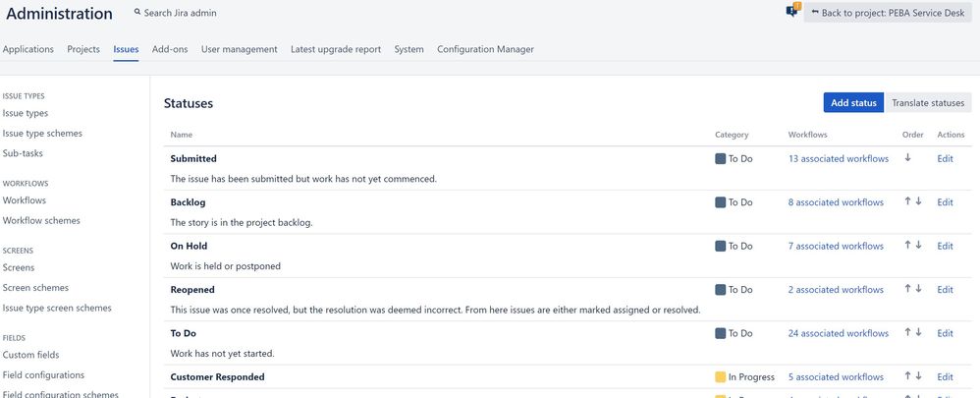980x398 pixels.
Task: Click the Add status button
Action: coord(853,102)
